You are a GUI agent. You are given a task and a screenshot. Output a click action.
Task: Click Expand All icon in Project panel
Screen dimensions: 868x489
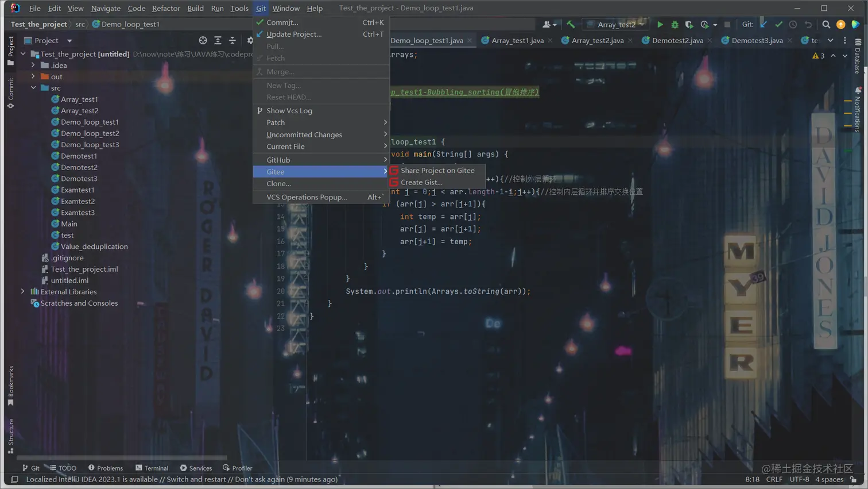click(218, 40)
